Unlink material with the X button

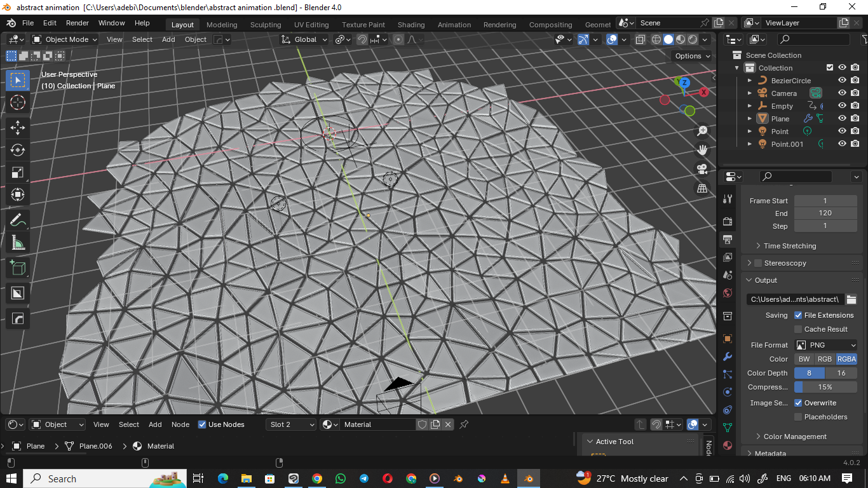coord(448,424)
